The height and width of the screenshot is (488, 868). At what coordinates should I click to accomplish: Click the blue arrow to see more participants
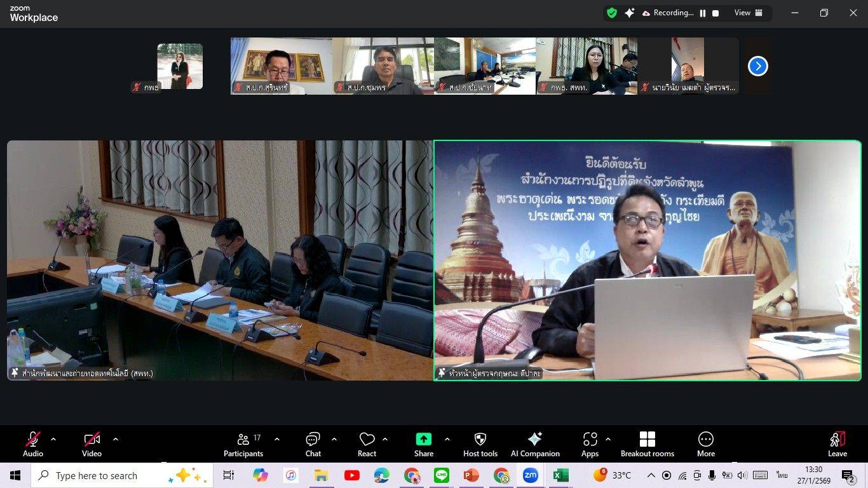click(x=757, y=65)
